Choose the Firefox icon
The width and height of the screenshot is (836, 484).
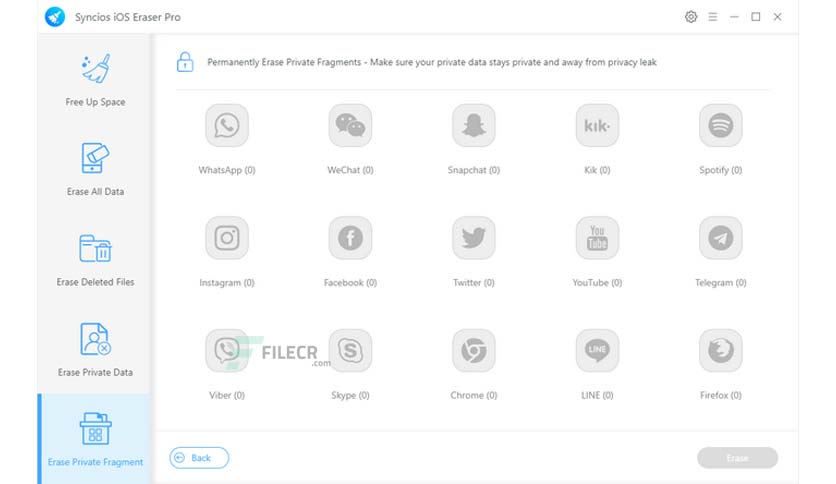720,351
